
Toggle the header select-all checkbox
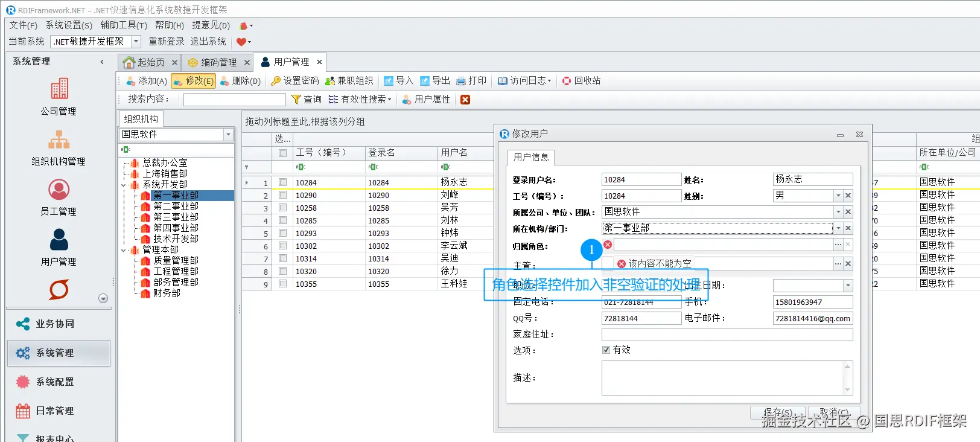pyautogui.click(x=282, y=153)
